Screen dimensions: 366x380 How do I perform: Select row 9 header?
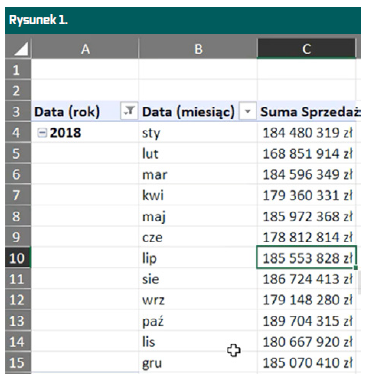coord(18,237)
